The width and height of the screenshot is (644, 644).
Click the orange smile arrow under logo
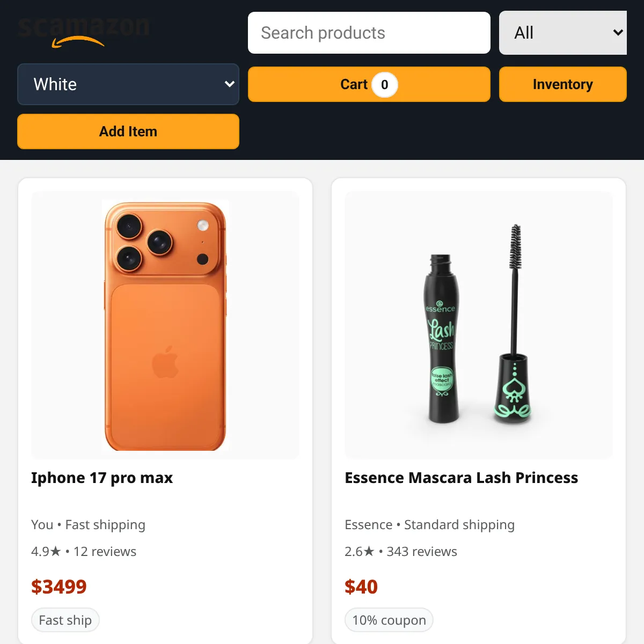pos(78,42)
